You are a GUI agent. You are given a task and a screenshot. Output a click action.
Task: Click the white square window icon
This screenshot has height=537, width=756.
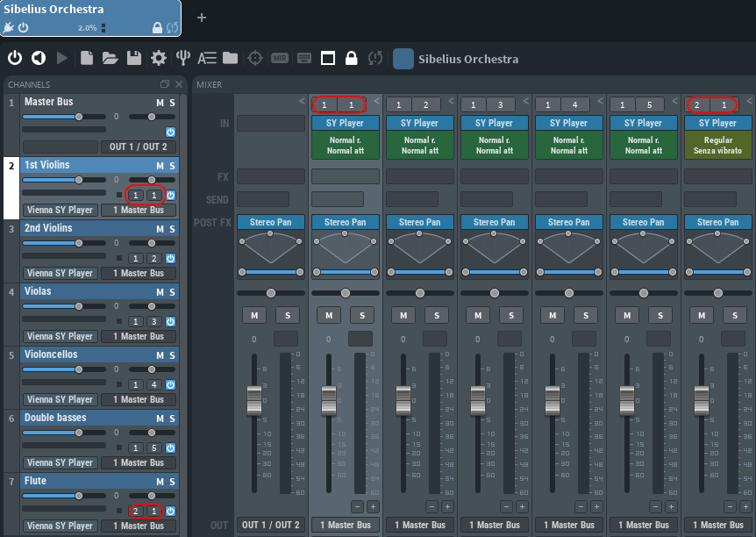328,59
